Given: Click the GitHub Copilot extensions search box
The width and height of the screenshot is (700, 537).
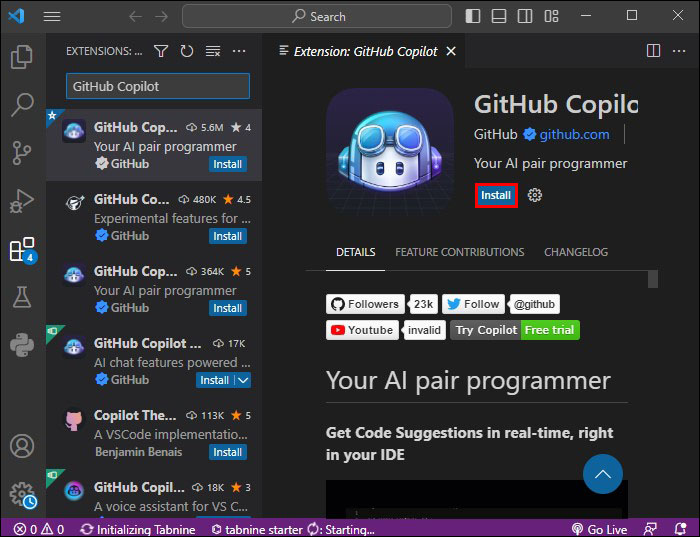Looking at the screenshot, I should tap(158, 86).
